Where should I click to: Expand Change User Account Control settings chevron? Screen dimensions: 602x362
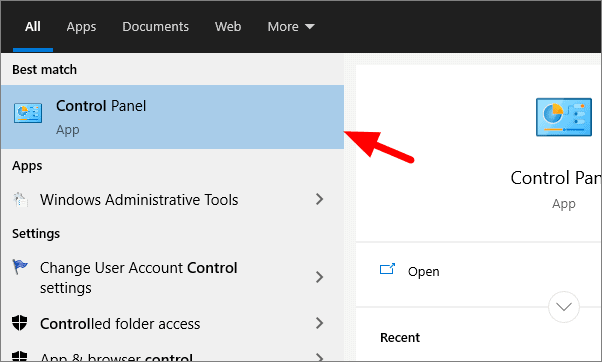pos(319,277)
